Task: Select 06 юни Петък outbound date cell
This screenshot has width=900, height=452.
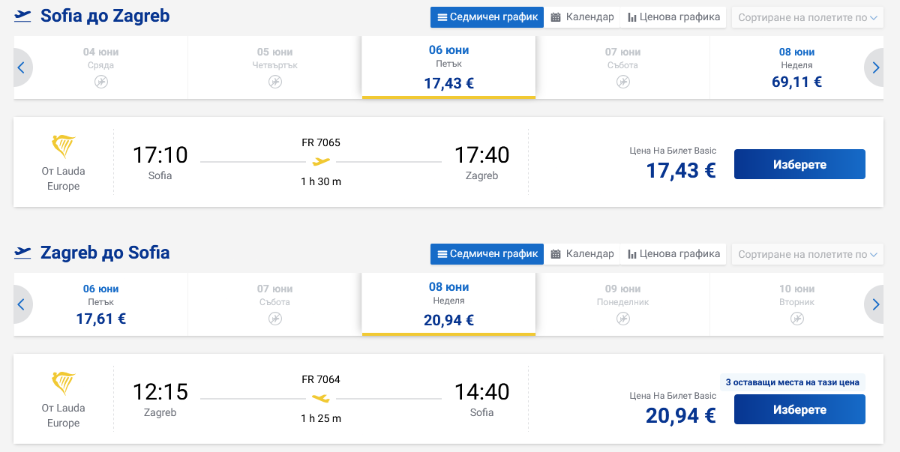Action: pyautogui.click(x=448, y=67)
